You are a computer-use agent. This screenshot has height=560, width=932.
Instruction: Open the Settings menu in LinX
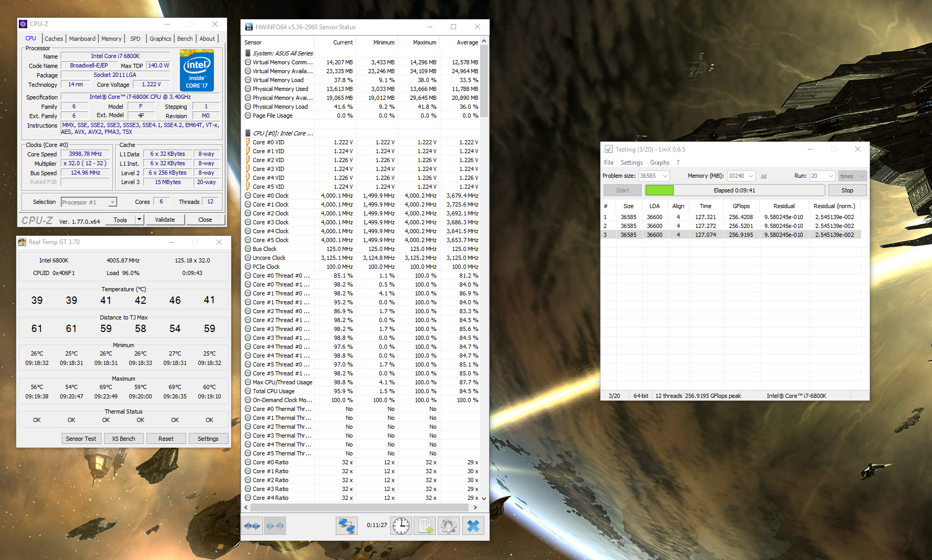[x=632, y=163]
